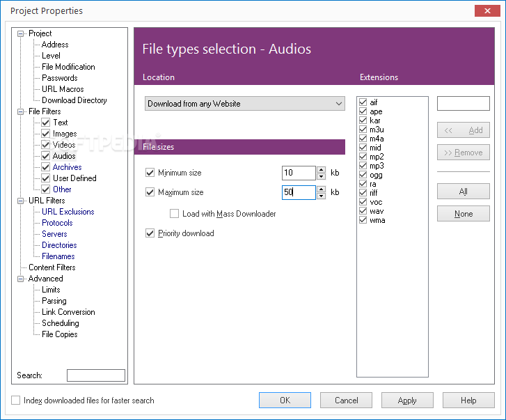Focus the Search input field
Screen dimensions: 506x420
96,375
